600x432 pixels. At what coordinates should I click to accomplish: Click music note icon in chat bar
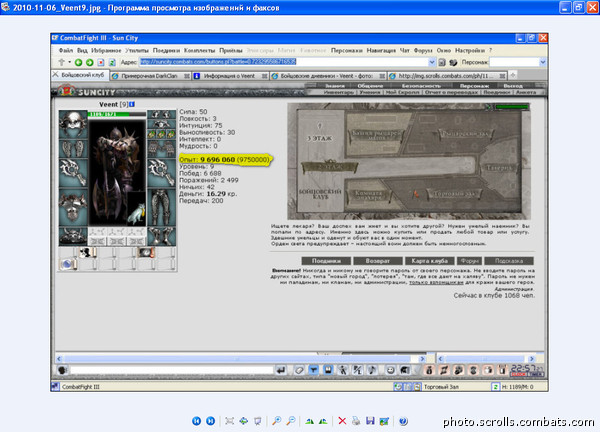[372, 370]
